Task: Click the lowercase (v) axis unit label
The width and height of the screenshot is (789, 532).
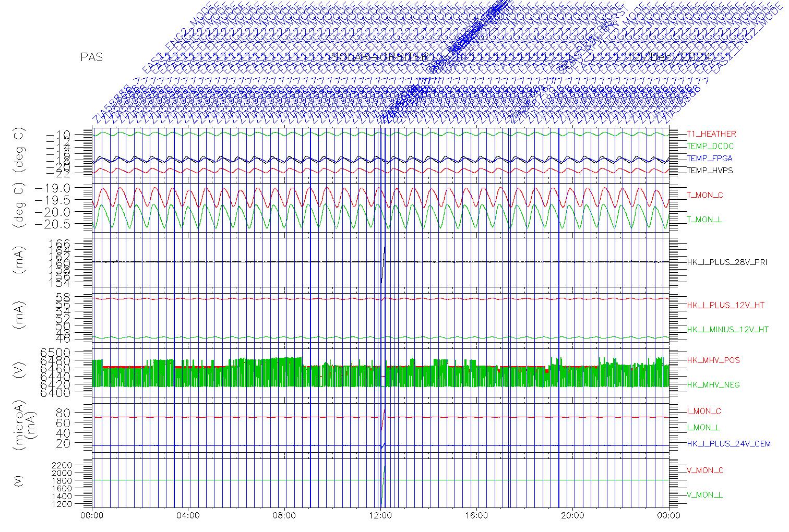Action: point(19,480)
